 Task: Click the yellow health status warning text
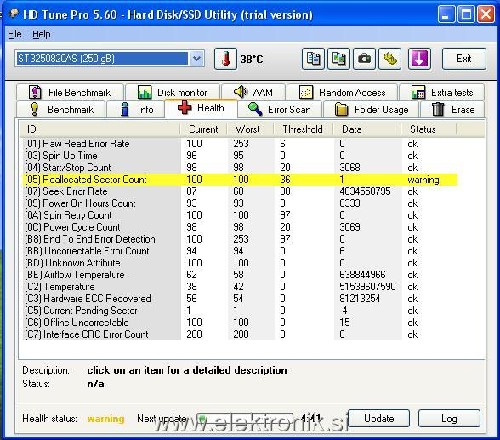click(106, 419)
